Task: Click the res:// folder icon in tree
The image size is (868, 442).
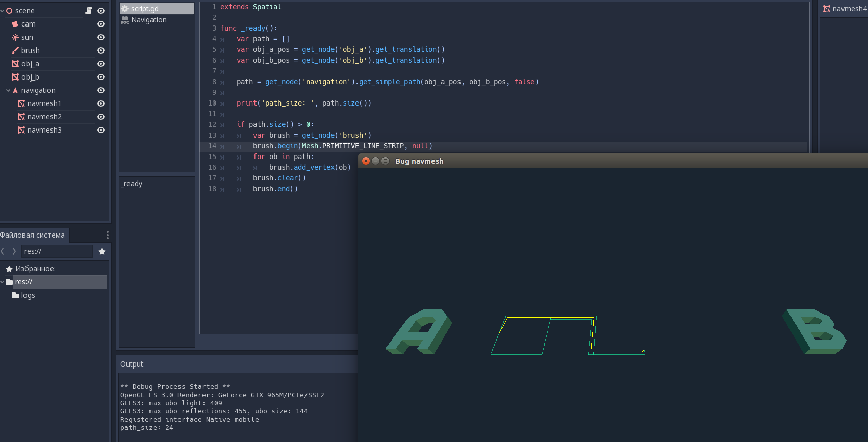Action: point(9,282)
